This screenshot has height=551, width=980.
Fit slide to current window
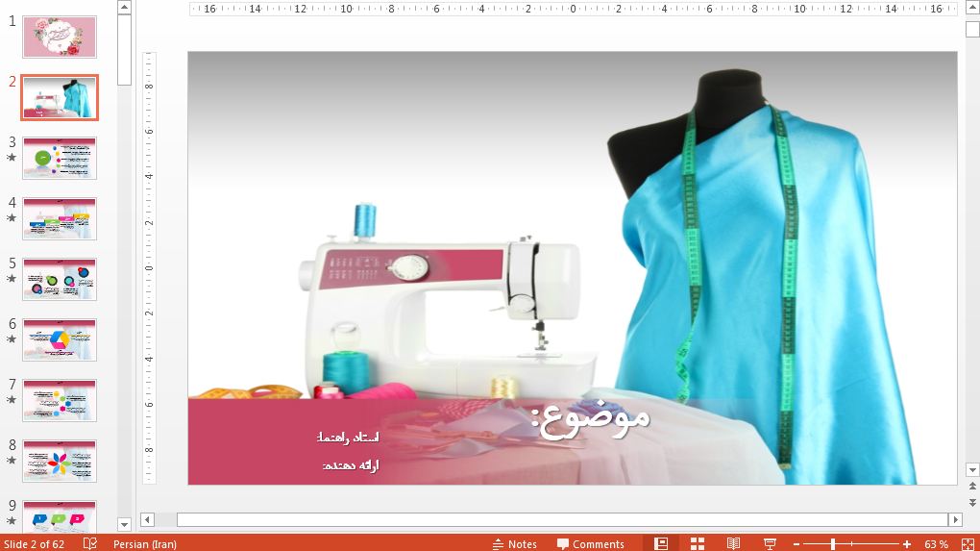tap(967, 544)
